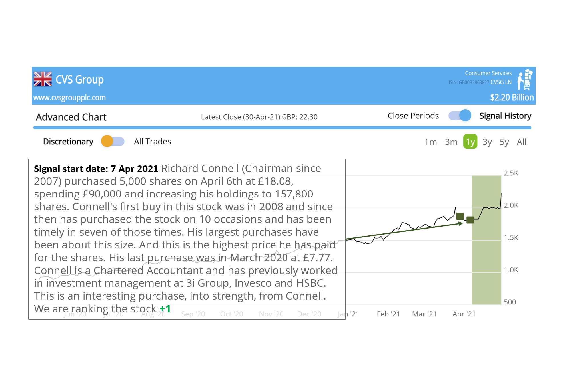
Task: Open the www.cvsgroupplc.com link
Action: point(69,98)
